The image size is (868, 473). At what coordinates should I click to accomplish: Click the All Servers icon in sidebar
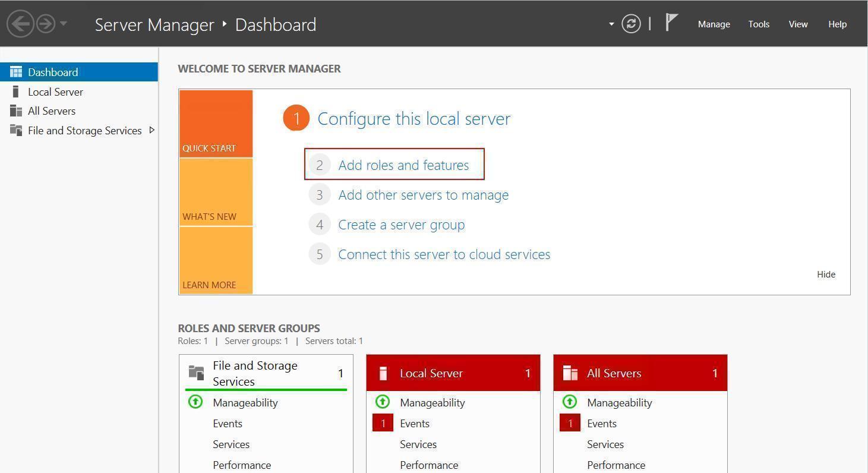coord(16,111)
